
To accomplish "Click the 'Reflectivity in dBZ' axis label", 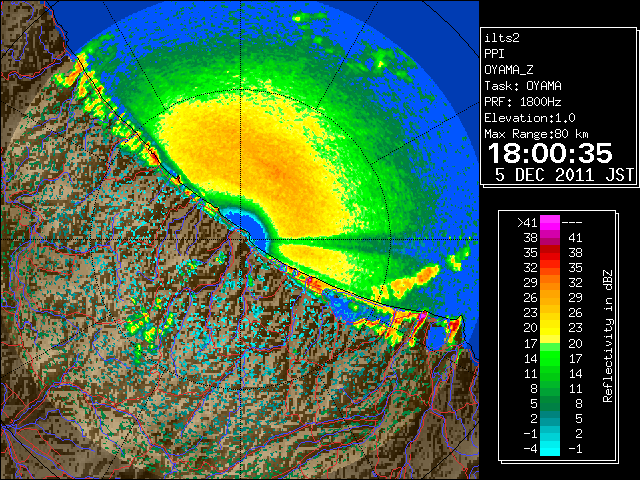I will coord(607,336).
